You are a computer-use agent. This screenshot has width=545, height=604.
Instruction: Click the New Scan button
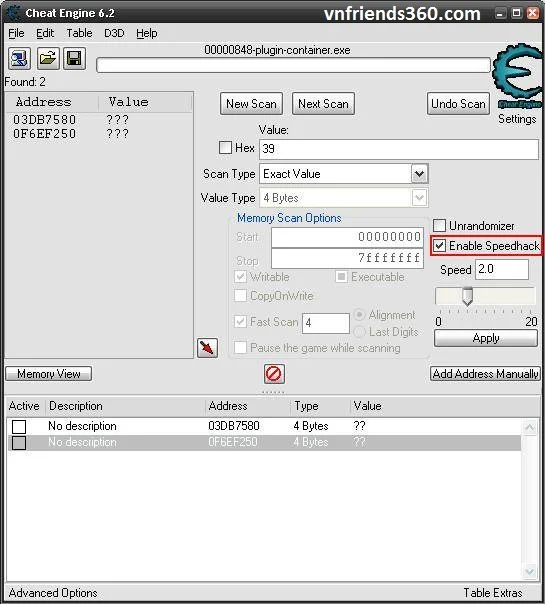(252, 104)
